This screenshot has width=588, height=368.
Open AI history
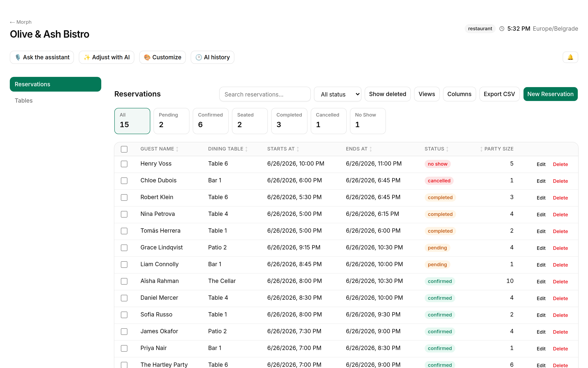point(212,57)
